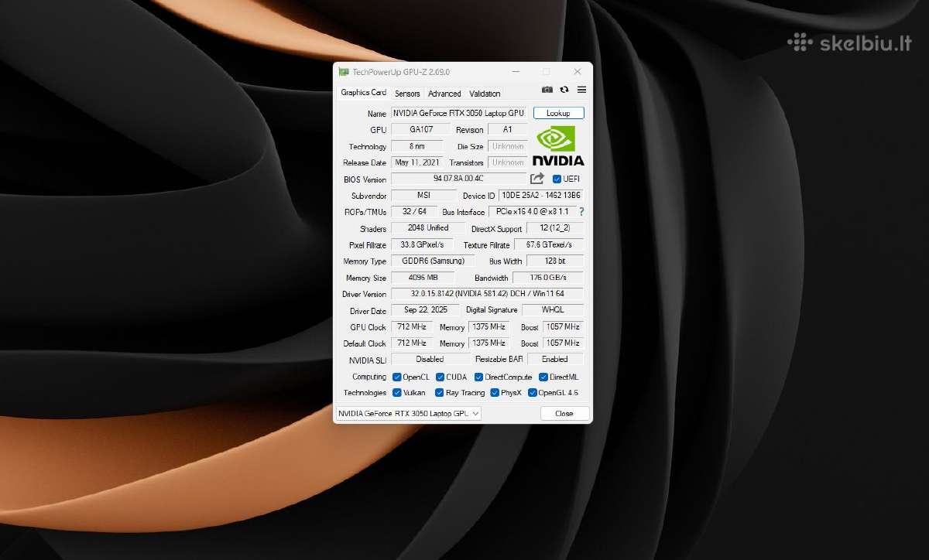Click the Lookup button
Viewport: 929px width, 560px height.
tap(558, 113)
